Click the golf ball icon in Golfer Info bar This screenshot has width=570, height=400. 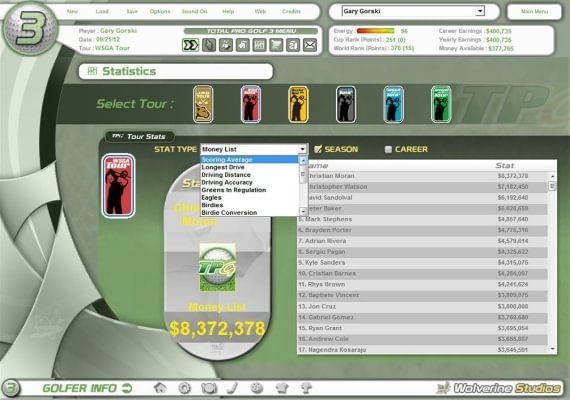[x=257, y=388]
